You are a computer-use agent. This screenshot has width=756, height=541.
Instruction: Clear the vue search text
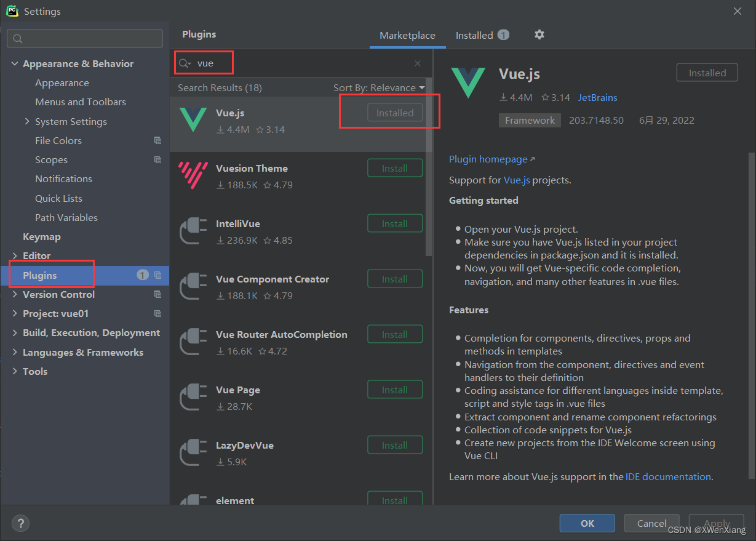418,63
